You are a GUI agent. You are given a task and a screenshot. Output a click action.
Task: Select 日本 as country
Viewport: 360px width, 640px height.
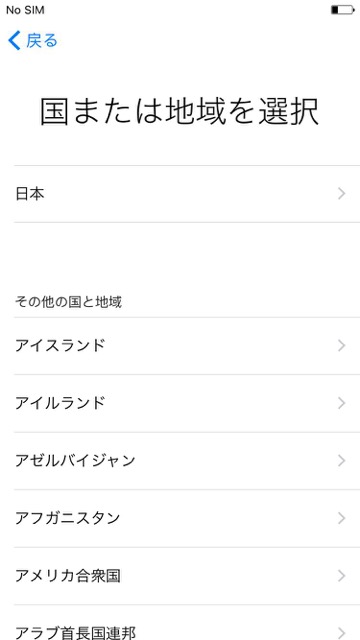(x=187, y=194)
